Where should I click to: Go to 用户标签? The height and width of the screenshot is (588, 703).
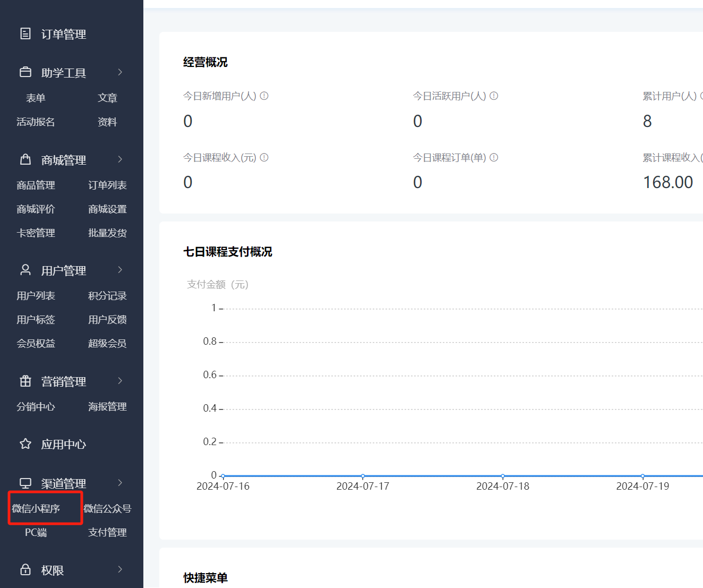click(x=36, y=320)
